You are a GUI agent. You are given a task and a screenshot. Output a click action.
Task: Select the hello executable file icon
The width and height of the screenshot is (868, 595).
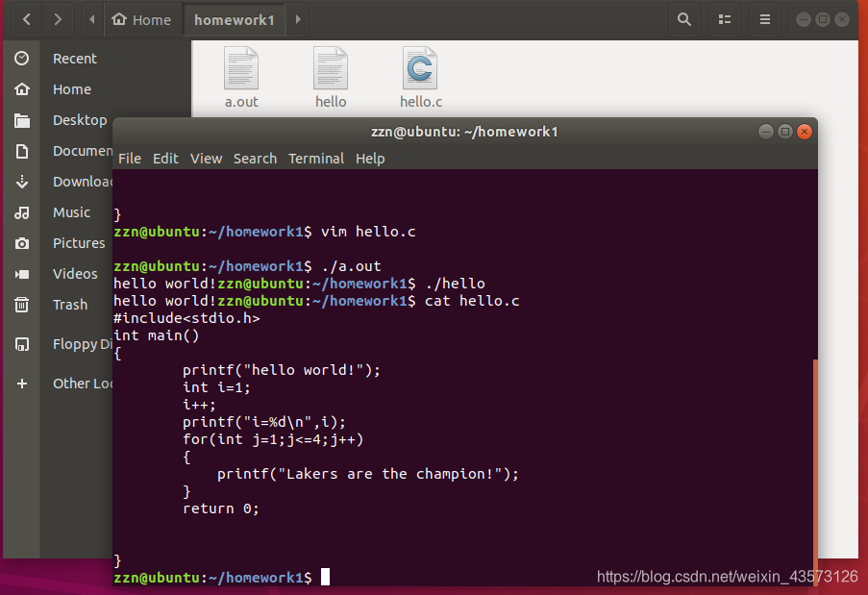click(331, 68)
